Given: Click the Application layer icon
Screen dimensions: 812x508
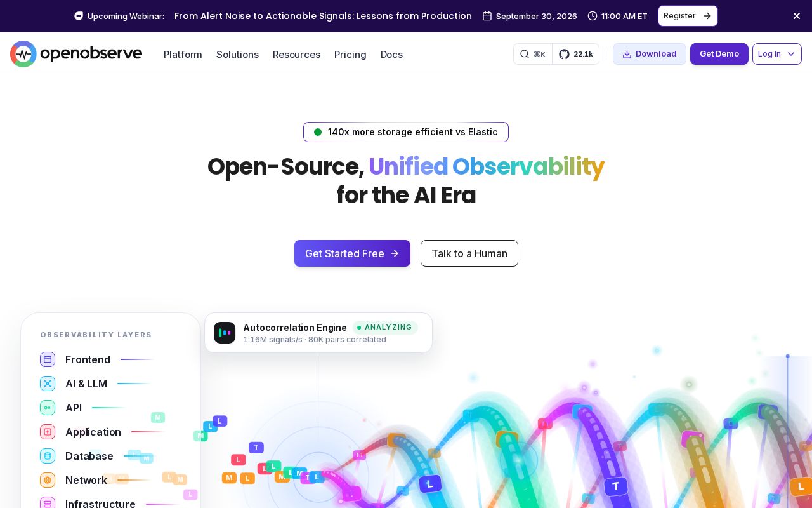Looking at the screenshot, I should pyautogui.click(x=48, y=432).
